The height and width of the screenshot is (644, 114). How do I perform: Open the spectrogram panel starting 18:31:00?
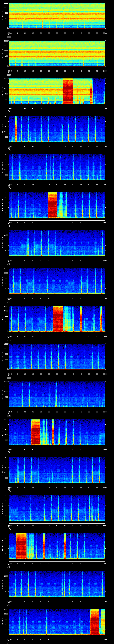tap(57, 357)
